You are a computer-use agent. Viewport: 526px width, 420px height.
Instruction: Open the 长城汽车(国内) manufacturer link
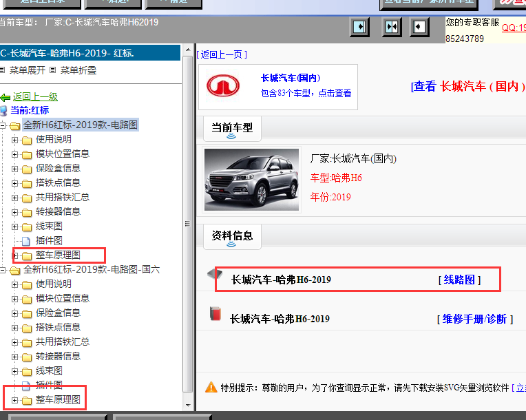(291, 78)
